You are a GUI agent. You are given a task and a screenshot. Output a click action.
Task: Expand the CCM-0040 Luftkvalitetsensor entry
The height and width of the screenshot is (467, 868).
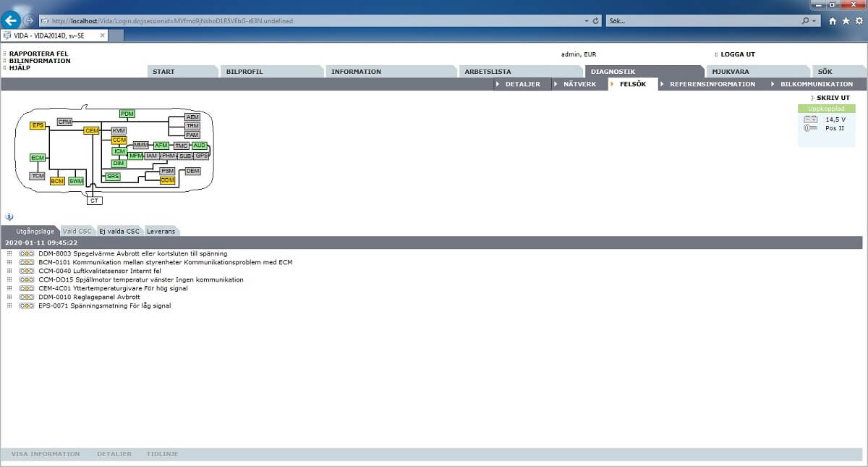(9, 272)
